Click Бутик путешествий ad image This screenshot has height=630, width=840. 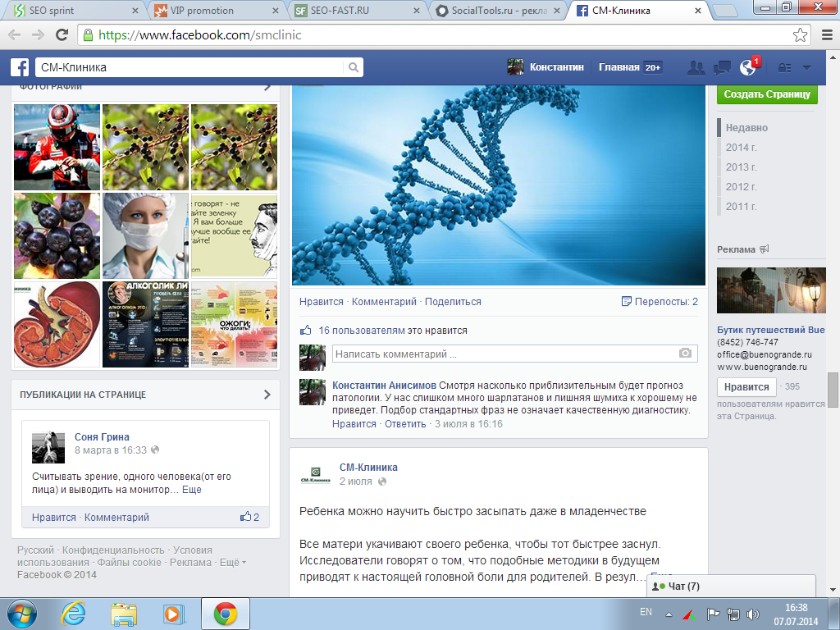click(x=771, y=290)
